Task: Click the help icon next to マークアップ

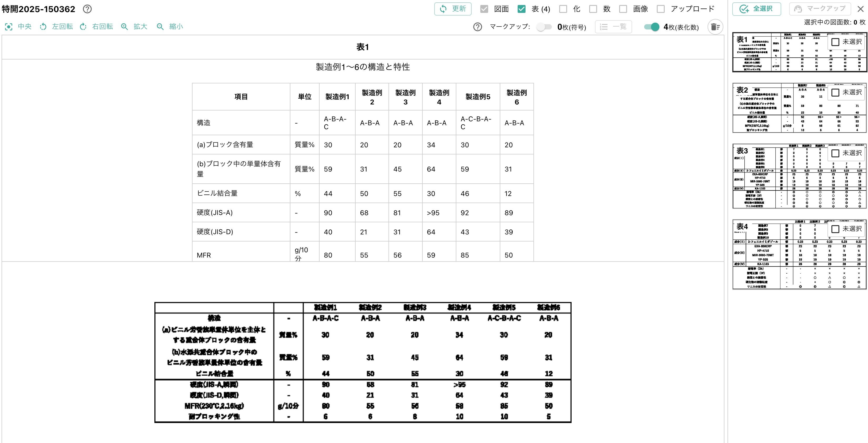Action: point(477,27)
